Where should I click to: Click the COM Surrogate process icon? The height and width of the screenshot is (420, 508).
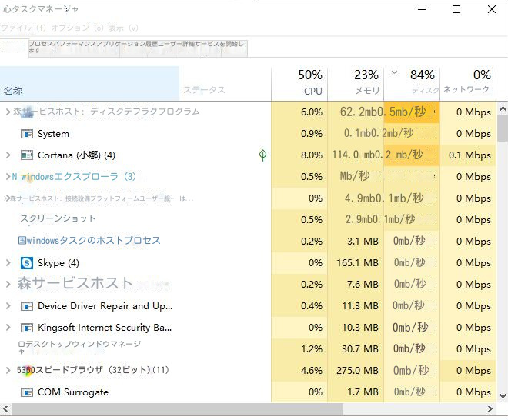pyautogui.click(x=27, y=392)
